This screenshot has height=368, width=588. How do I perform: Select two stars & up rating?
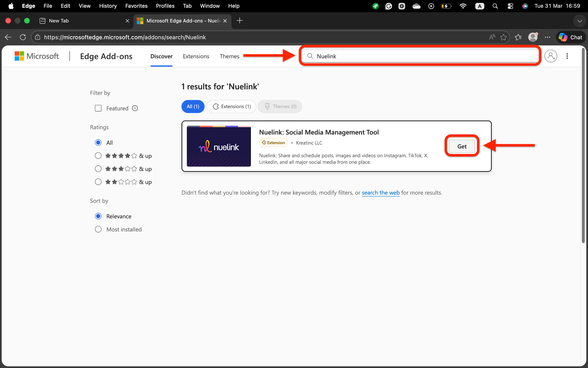(x=98, y=182)
